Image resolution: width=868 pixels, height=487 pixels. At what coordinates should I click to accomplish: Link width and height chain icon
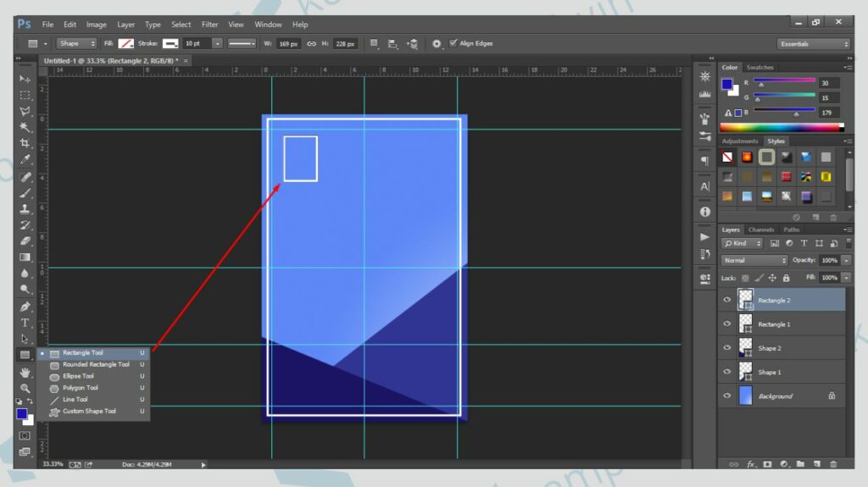click(311, 43)
